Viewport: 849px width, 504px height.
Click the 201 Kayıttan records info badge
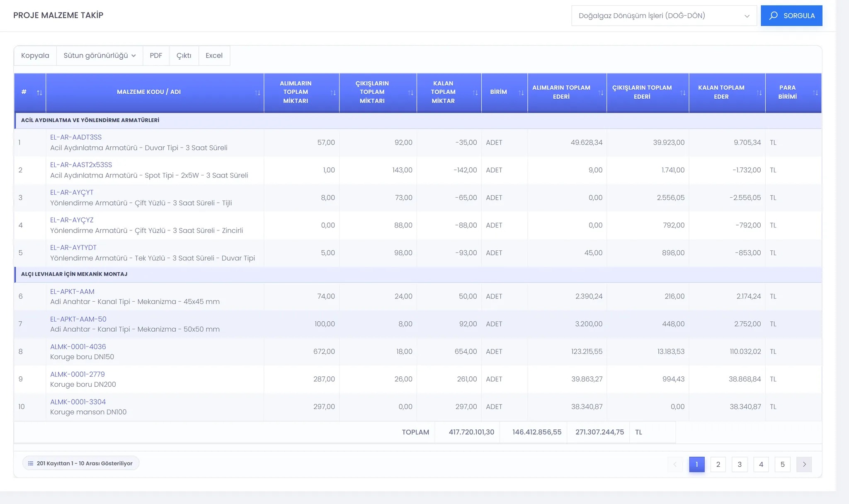(x=81, y=463)
